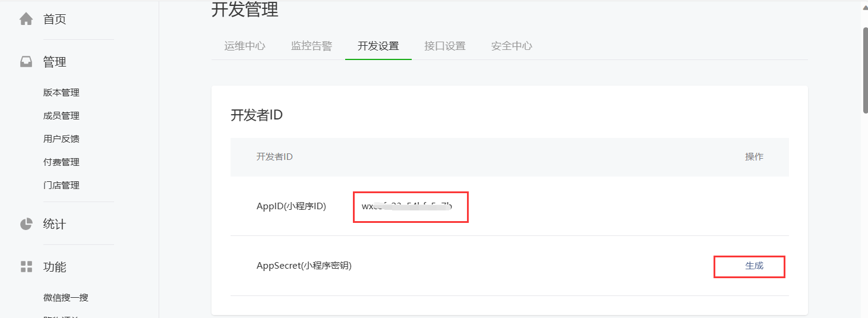Switch to the 运维中心 tab
This screenshot has height=318, width=868.
tap(245, 46)
